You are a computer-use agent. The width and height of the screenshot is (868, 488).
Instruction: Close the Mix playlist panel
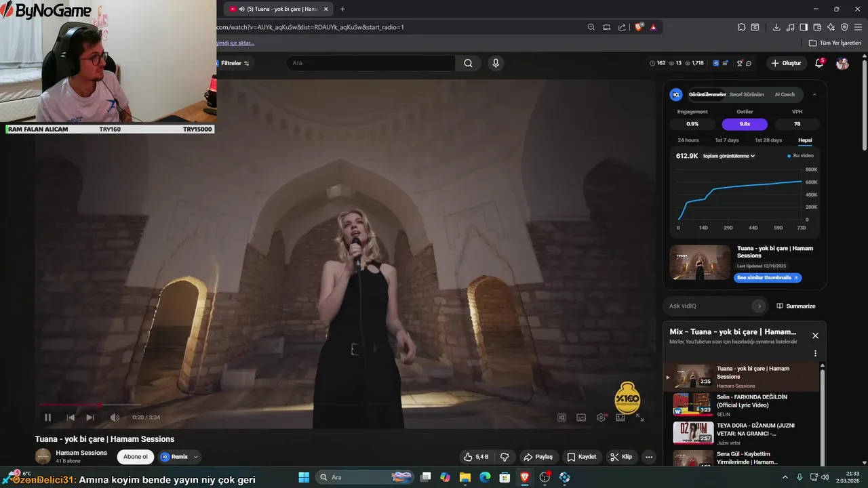tap(815, 335)
